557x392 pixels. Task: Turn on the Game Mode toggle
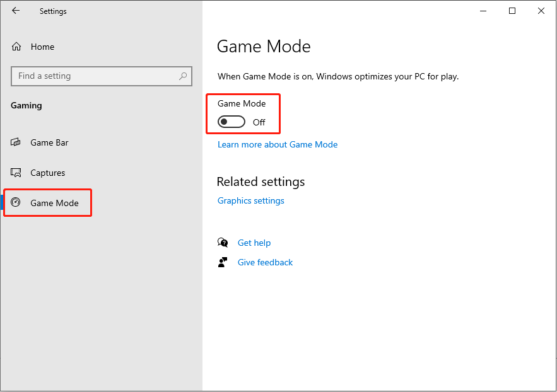tap(232, 122)
